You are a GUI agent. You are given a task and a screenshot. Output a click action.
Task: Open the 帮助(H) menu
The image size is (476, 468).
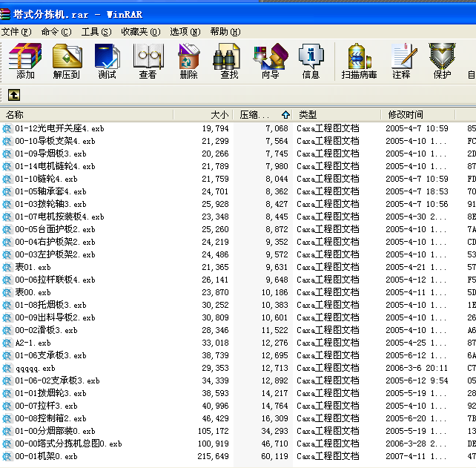pos(225,32)
